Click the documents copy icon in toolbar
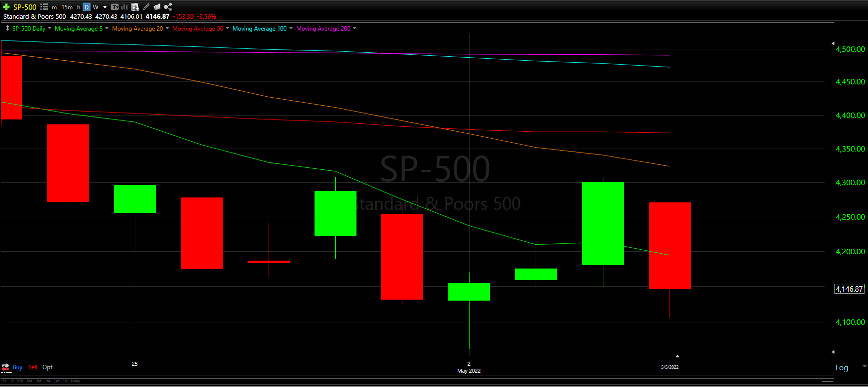 tap(157, 7)
